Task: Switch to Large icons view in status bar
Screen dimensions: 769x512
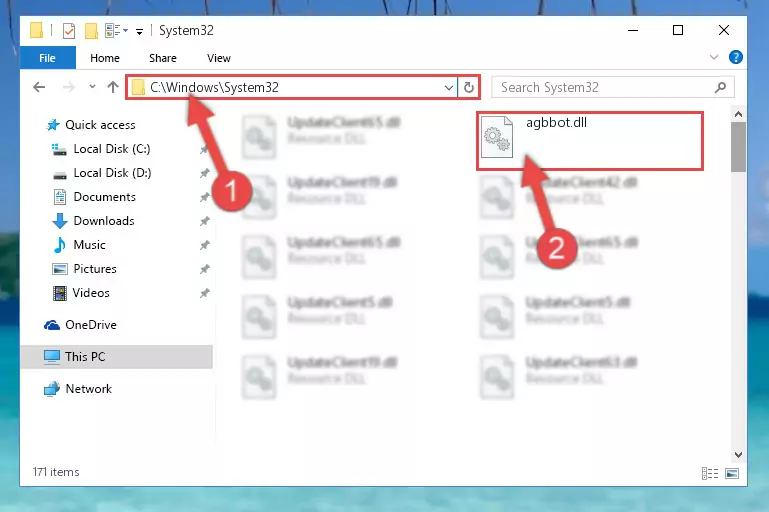Action: (732, 473)
